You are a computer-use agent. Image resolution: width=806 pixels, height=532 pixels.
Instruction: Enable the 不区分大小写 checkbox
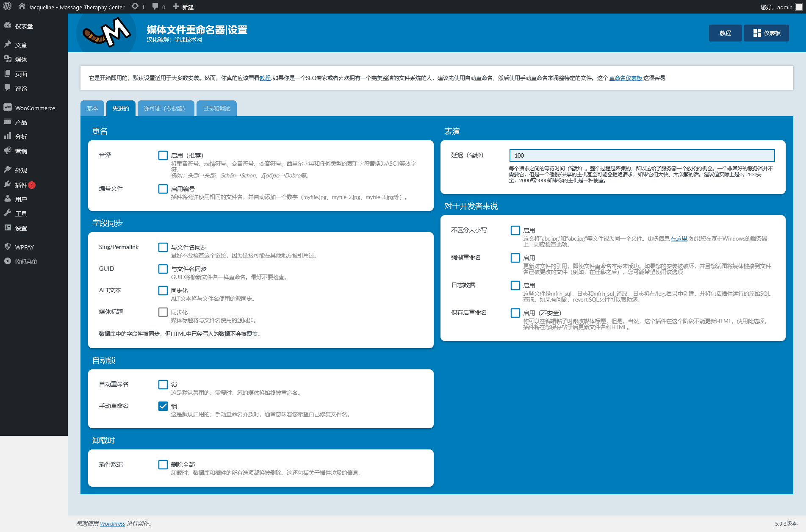pos(515,230)
